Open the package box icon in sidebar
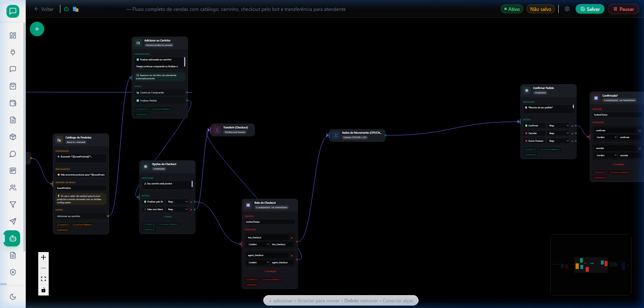This screenshot has width=644, height=308. [13, 137]
